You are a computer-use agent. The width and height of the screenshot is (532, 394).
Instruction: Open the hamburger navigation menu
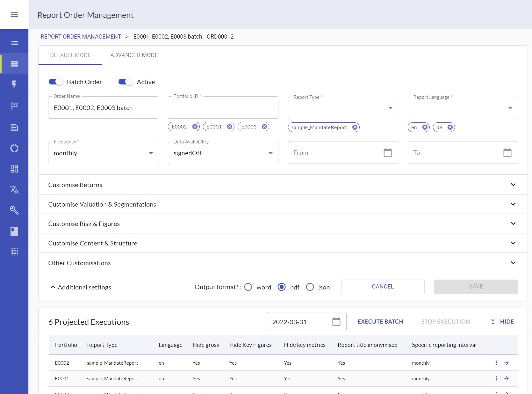[14, 15]
